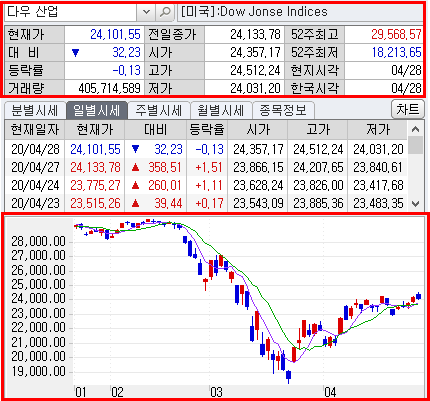430x401 pixels.
Task: Click the 등락율 column header
Action: (207, 130)
